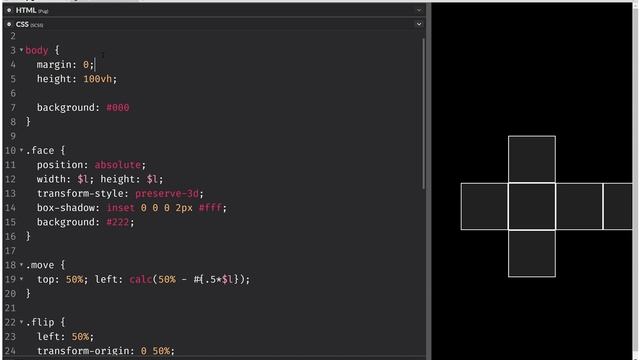Click the '#222' background value
This screenshot has height=360, width=640.
[x=118, y=222]
